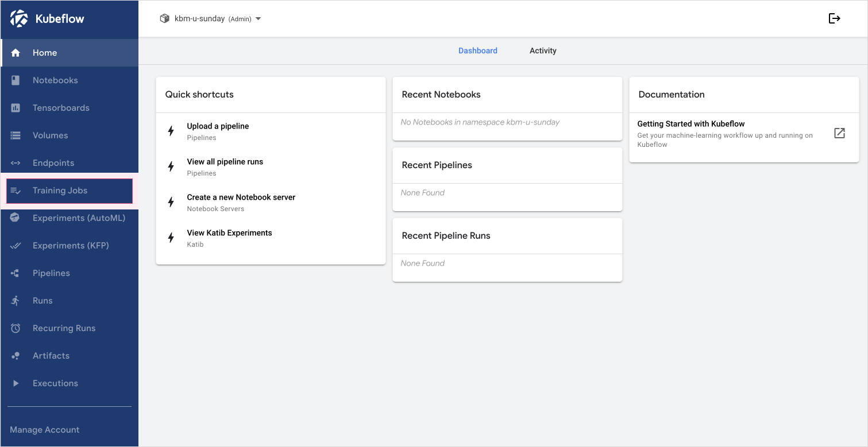868x447 pixels.
Task: Click the View all pipeline runs shortcut
Action: (271, 167)
